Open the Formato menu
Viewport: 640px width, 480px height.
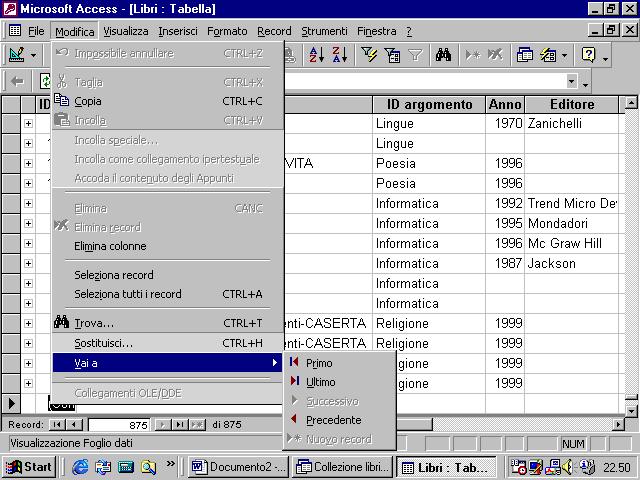click(227, 31)
